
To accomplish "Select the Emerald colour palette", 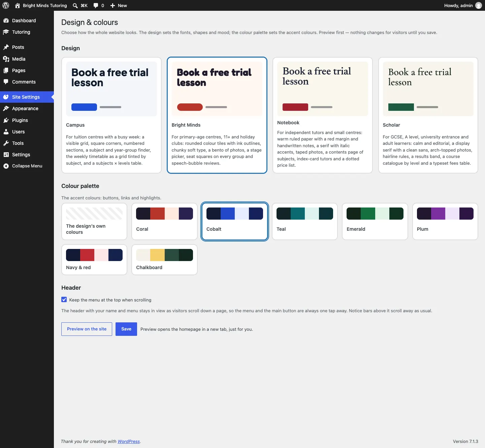I will click(375, 221).
